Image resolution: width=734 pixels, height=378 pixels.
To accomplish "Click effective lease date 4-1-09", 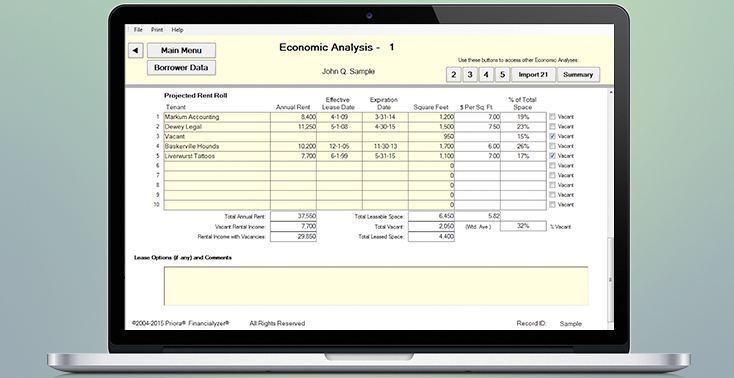I will click(x=339, y=117).
